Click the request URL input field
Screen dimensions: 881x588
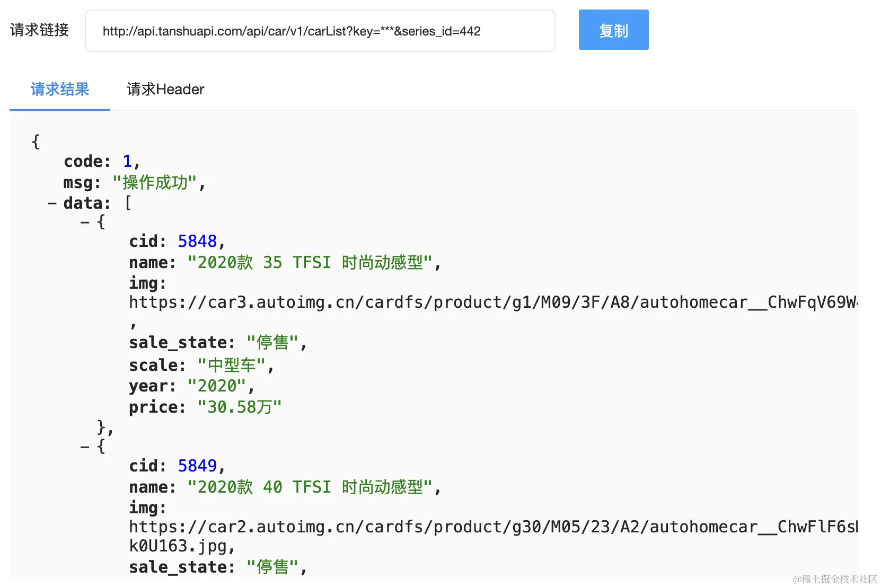click(320, 31)
